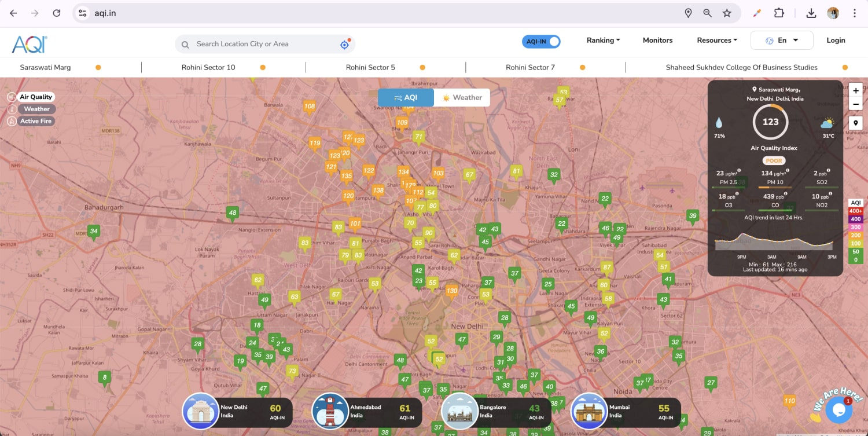Screen dimensions: 868x436
Task: Select the 71 AQI map marker
Action: click(419, 137)
